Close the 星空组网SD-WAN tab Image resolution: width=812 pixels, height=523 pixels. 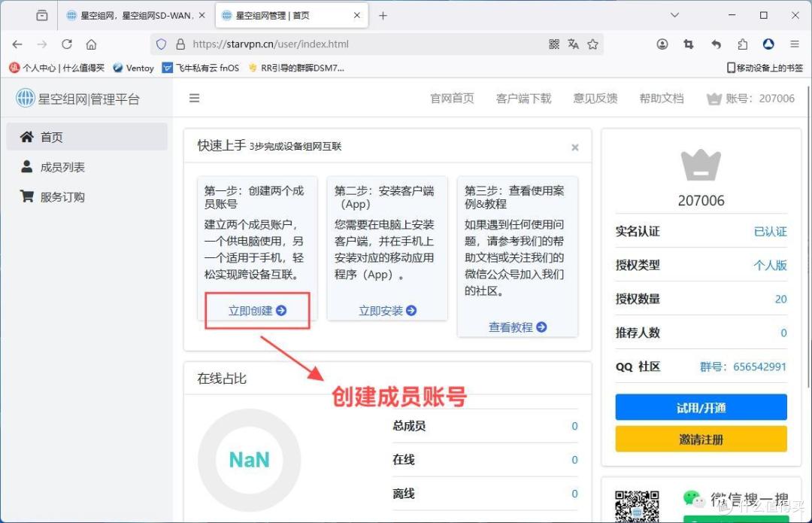click(202, 16)
